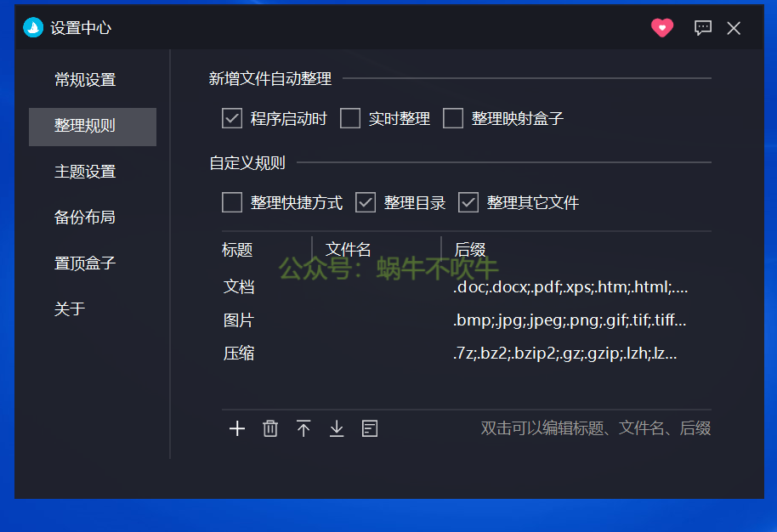The height and width of the screenshot is (532, 777).
Task: Switch to the 主题设置 section
Action: 85,172
